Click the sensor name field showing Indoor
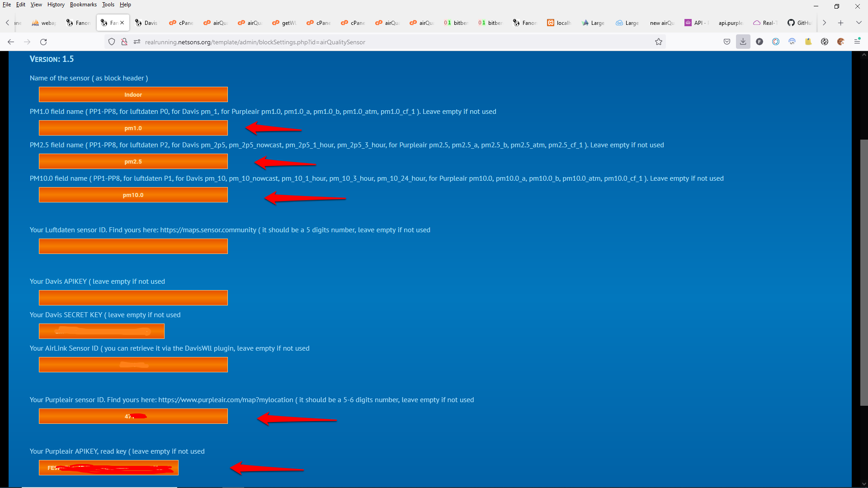Screen dimensions: 868x488 tap(133, 94)
